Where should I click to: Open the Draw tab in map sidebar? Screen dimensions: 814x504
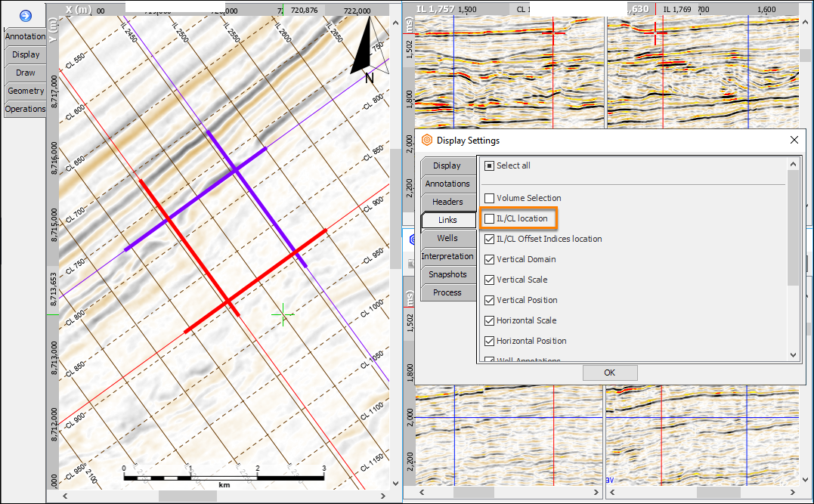pos(25,73)
